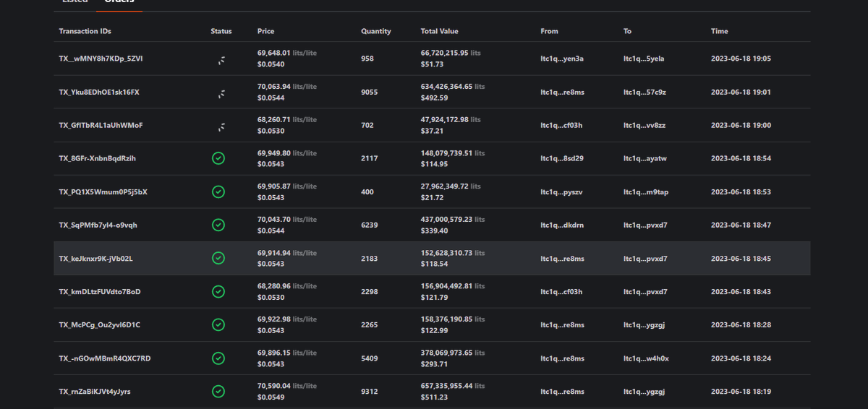The width and height of the screenshot is (868, 409).
Task: Click confirmed checkmark for TX_8GFr-XnbnBqdRzih
Action: pyautogui.click(x=218, y=158)
